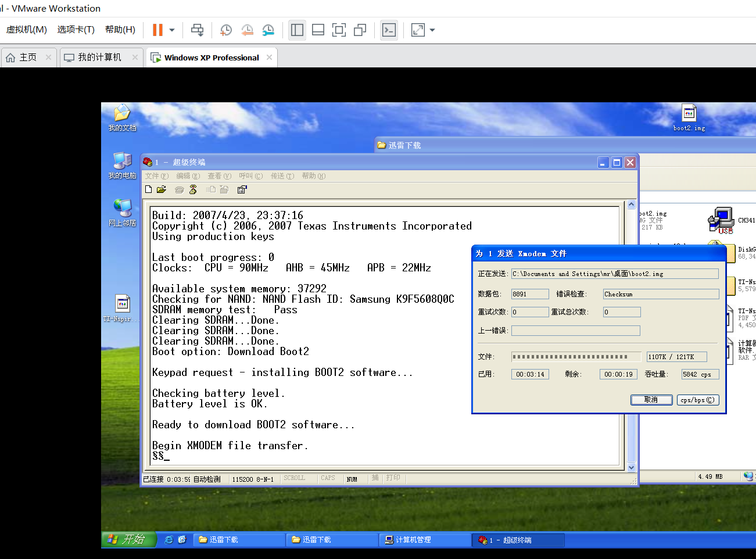
Task: Close the Windows XP Professional tab
Action: click(x=269, y=57)
